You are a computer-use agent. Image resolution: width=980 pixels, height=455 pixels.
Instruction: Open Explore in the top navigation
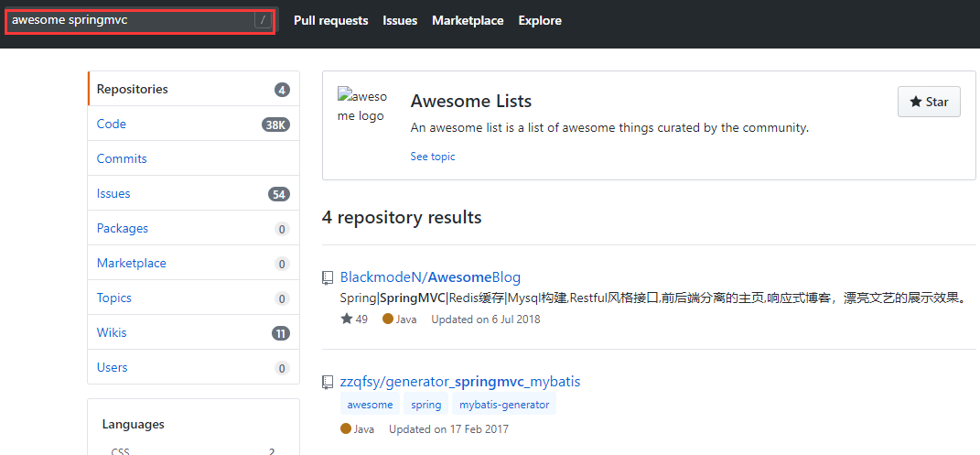540,21
